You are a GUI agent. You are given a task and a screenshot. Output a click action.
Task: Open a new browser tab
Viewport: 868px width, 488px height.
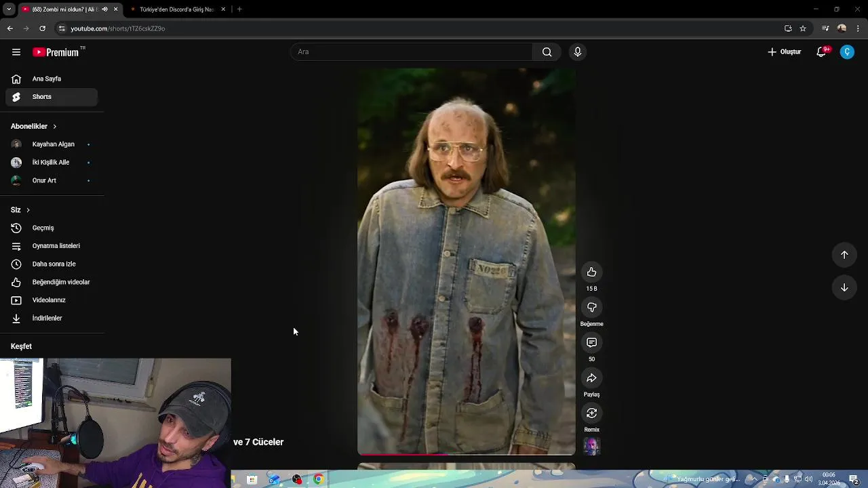(x=239, y=9)
